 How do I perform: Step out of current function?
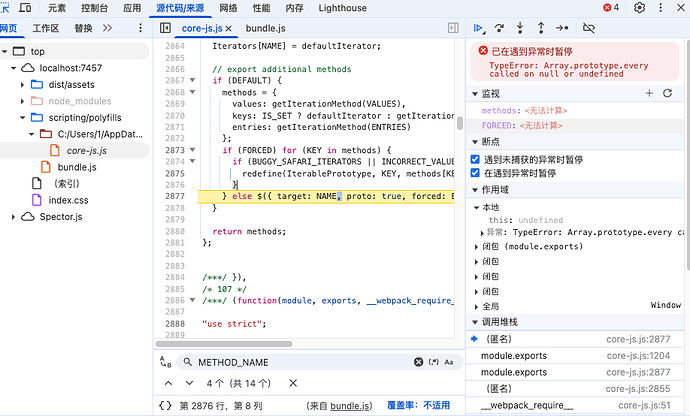point(541,28)
